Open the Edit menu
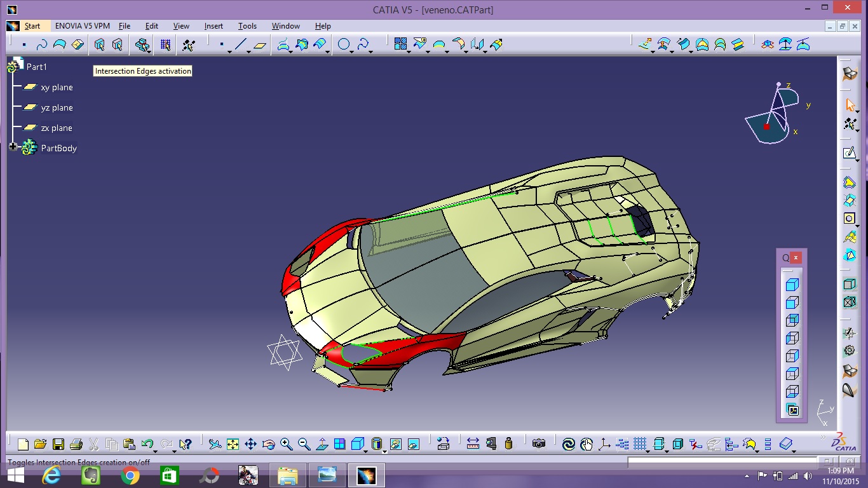This screenshot has width=868, height=488. coord(152,26)
